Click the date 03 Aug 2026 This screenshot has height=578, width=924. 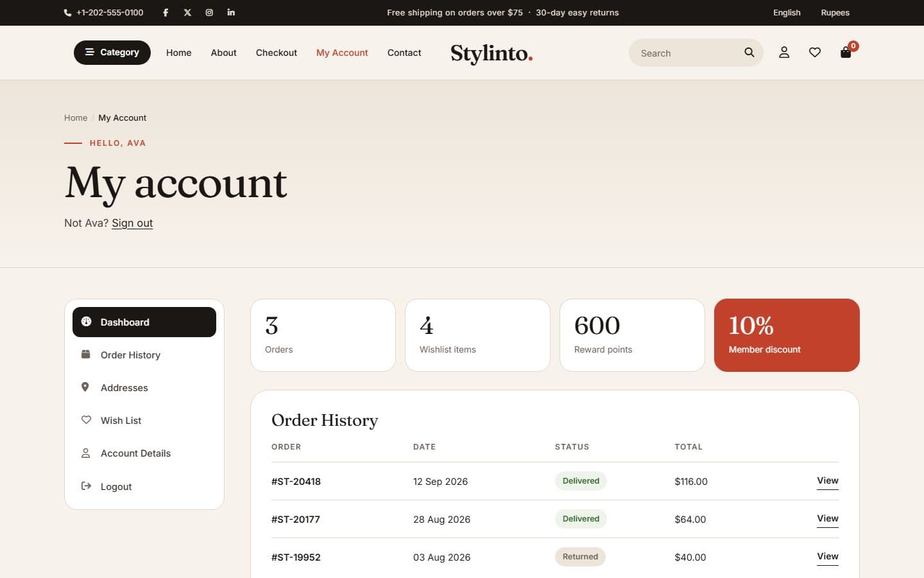click(x=441, y=557)
